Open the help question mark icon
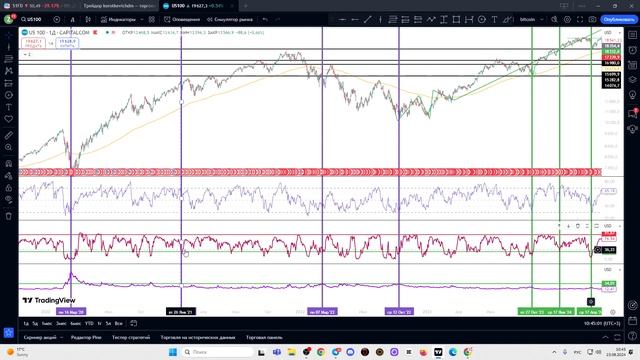 pos(633,336)
